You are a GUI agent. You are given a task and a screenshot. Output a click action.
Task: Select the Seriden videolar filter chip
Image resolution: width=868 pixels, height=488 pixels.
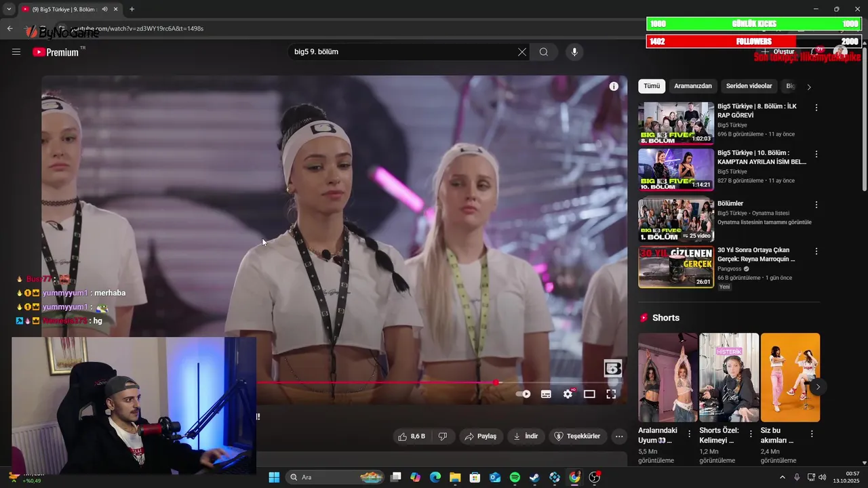[749, 86]
